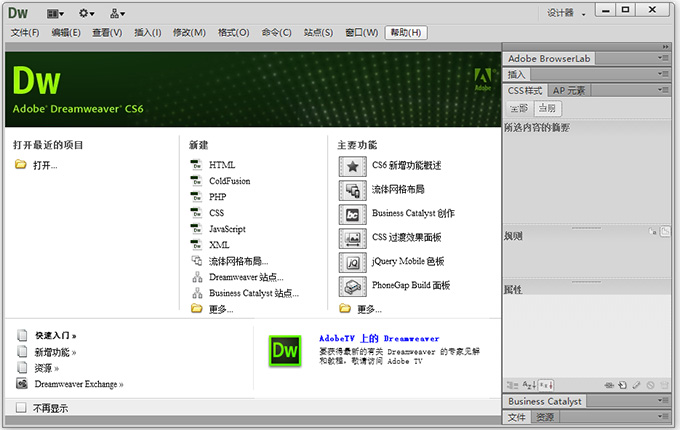Open the 插入(I) menu
This screenshot has width=680, height=430.
click(x=147, y=33)
